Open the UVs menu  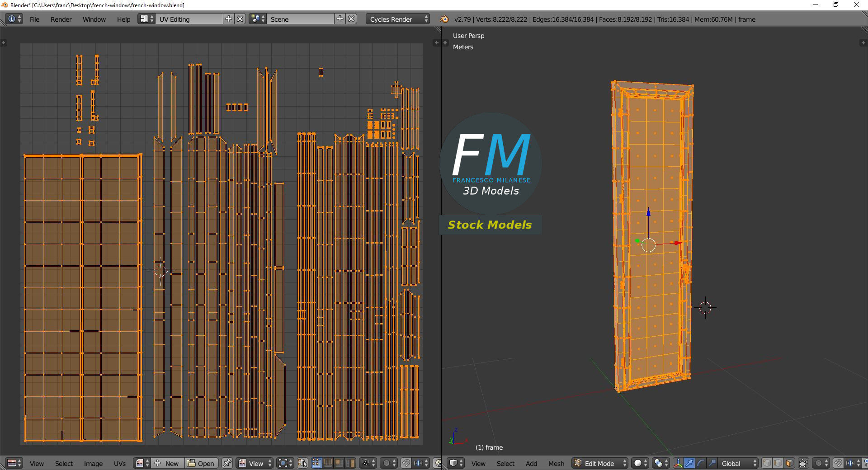tap(120, 463)
